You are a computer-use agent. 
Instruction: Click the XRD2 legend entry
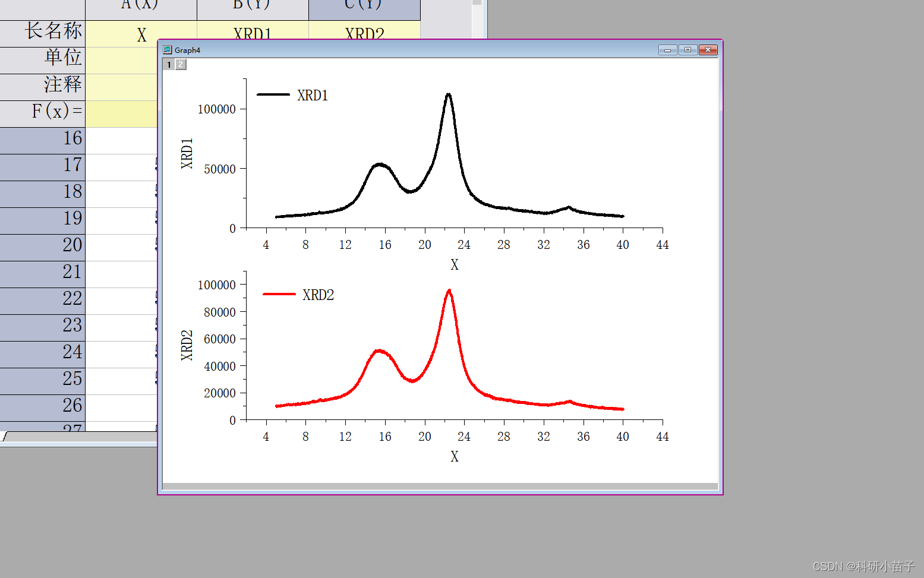pos(298,295)
